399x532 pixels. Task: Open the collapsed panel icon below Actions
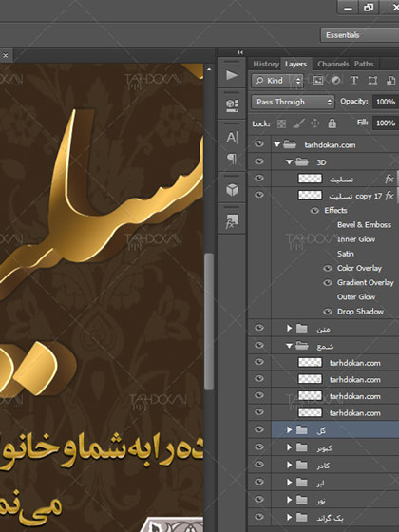(232, 105)
